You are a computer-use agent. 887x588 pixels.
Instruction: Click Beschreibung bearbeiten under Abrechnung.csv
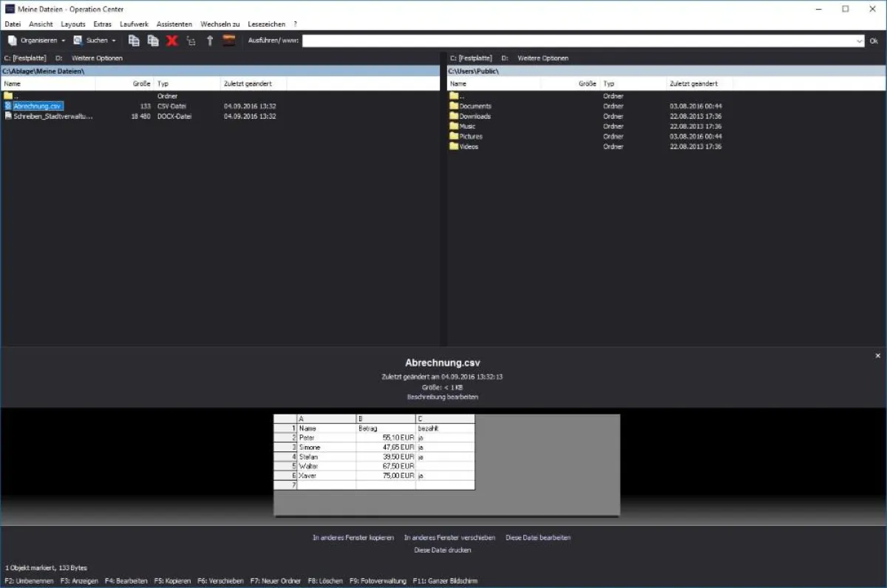(442, 397)
